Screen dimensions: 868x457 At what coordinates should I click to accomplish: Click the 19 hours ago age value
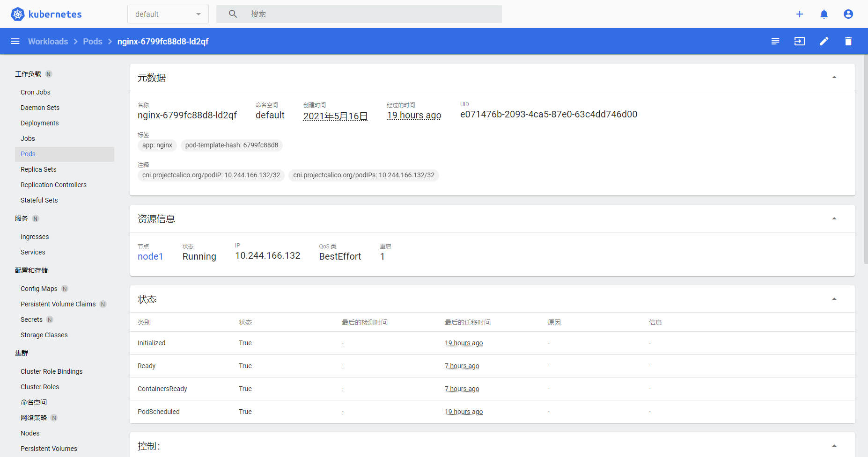coord(414,116)
